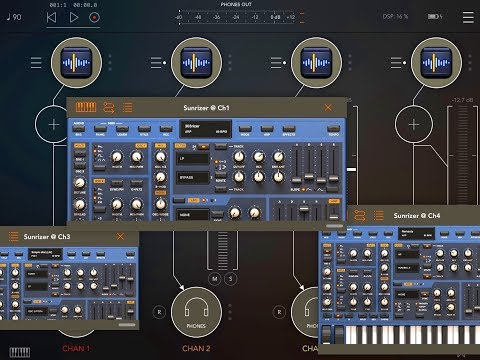This screenshot has width=480, height=360.
Task: Toggle the record button in transport
Action: click(94, 17)
